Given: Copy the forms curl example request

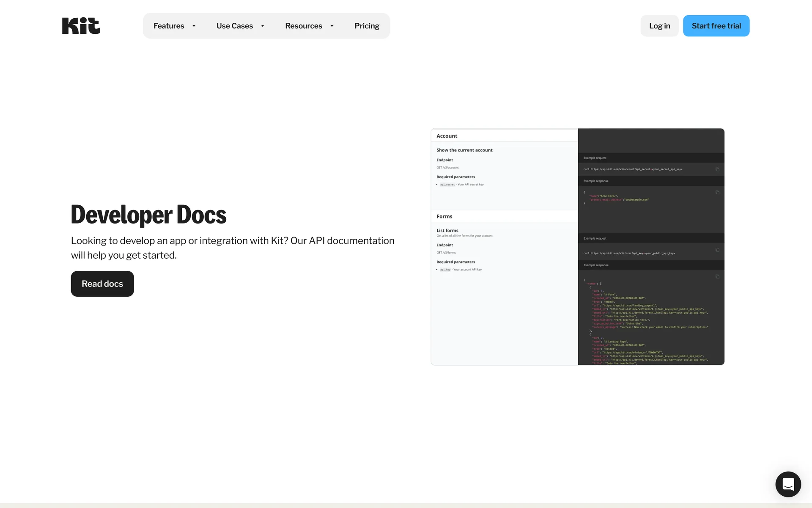Looking at the screenshot, I should 717,250.
